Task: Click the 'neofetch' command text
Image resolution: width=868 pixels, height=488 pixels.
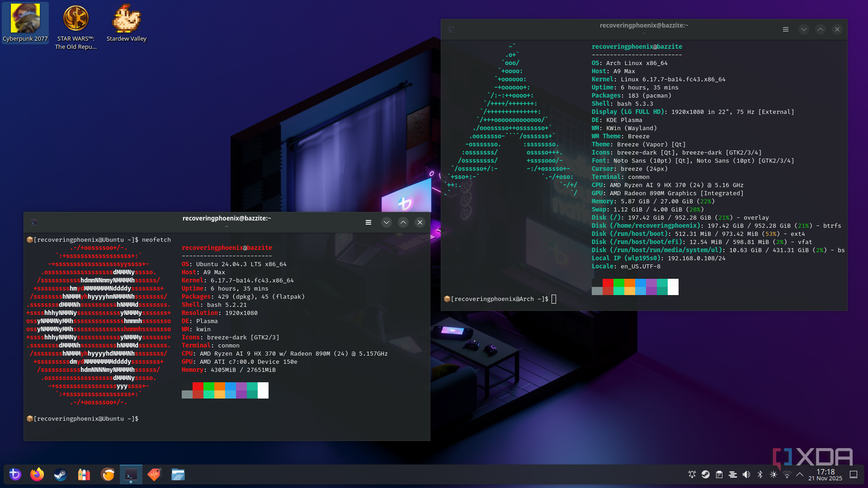Action: pyautogui.click(x=156, y=240)
